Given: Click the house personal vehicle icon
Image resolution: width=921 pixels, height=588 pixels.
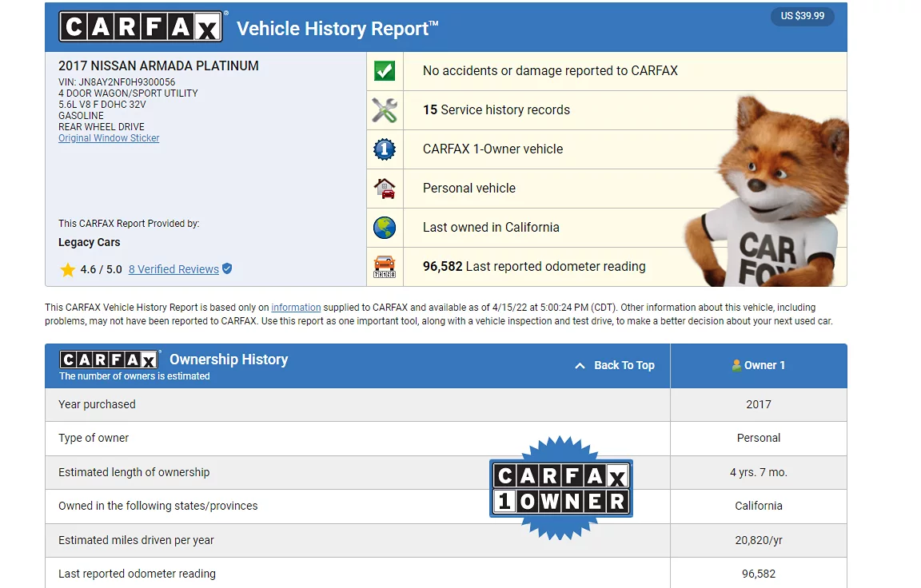Looking at the screenshot, I should pos(385,189).
